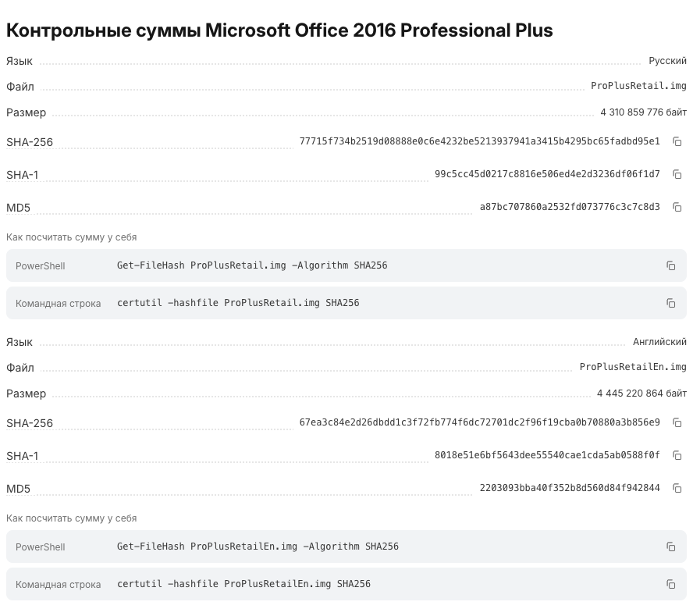693x616 pixels.
Task: Click the PowerShell label for ProPlusRetail.img
Action: (41, 266)
